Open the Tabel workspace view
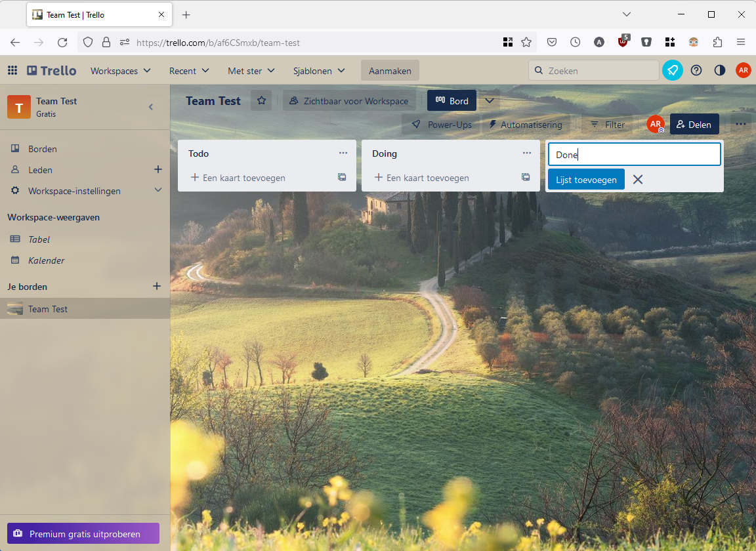This screenshot has height=551, width=756. click(x=39, y=239)
